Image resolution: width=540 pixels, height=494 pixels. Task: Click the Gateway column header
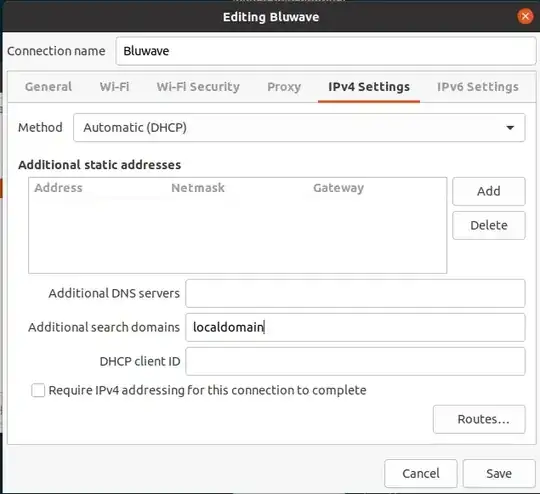tap(338, 188)
